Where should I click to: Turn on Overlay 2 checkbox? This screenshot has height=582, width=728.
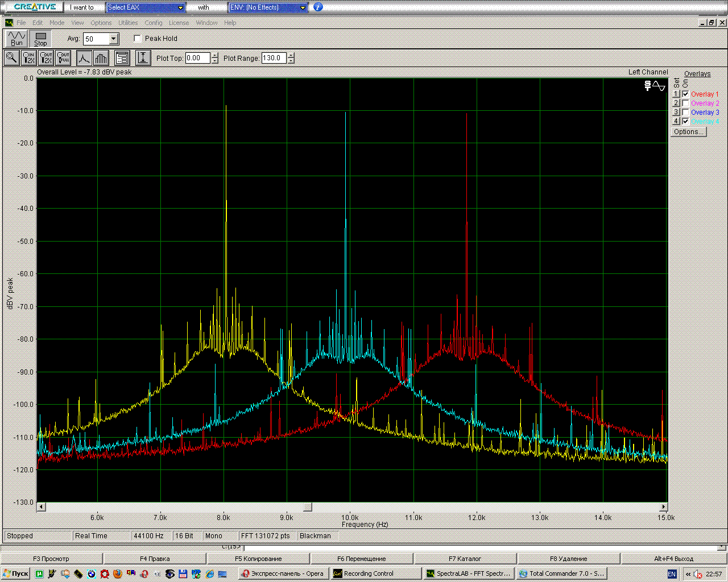click(686, 103)
